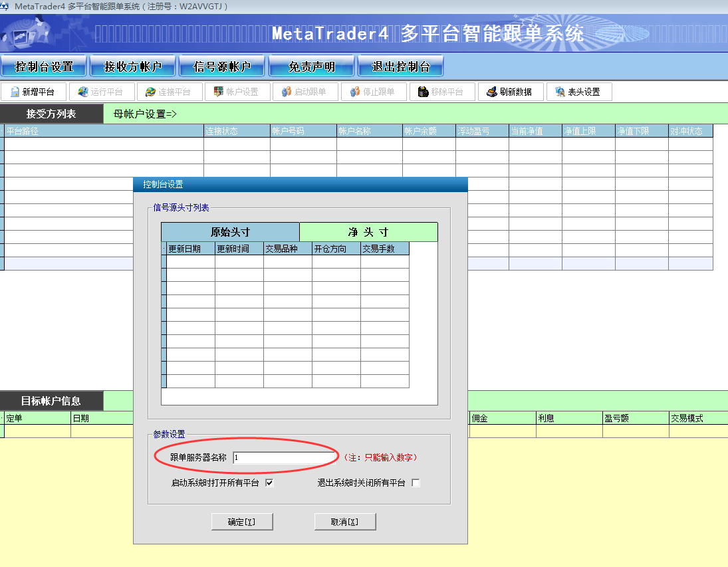Switch to the 净头寸 tab

(368, 232)
